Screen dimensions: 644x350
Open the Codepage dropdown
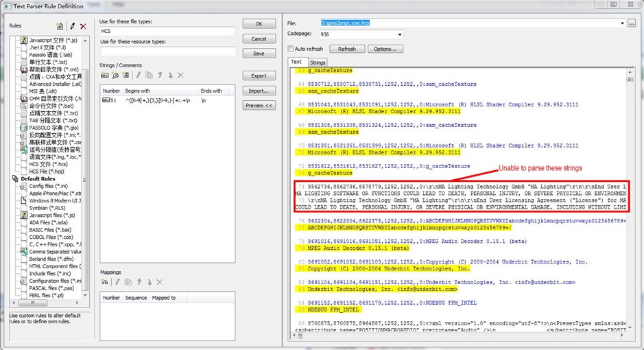point(400,34)
